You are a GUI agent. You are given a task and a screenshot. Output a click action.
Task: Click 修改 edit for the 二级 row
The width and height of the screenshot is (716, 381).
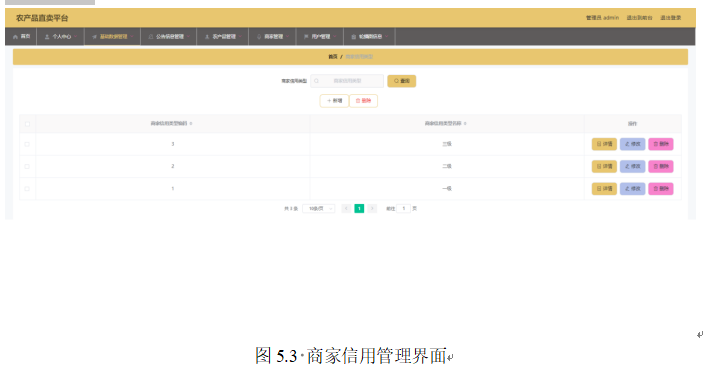click(632, 166)
